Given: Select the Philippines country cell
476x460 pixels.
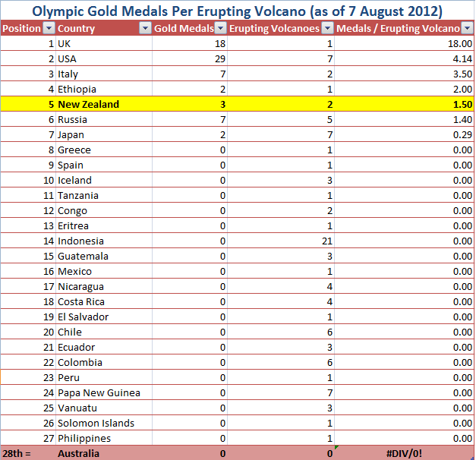Looking at the screenshot, I should (104, 439).
